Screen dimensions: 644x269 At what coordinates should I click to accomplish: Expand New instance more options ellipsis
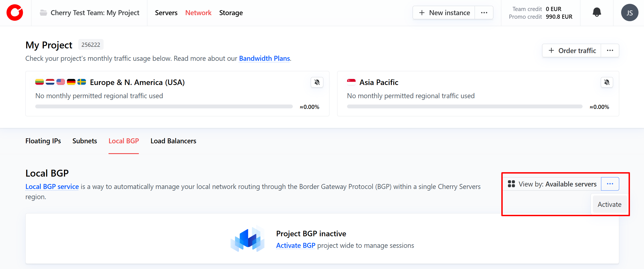[x=484, y=13]
